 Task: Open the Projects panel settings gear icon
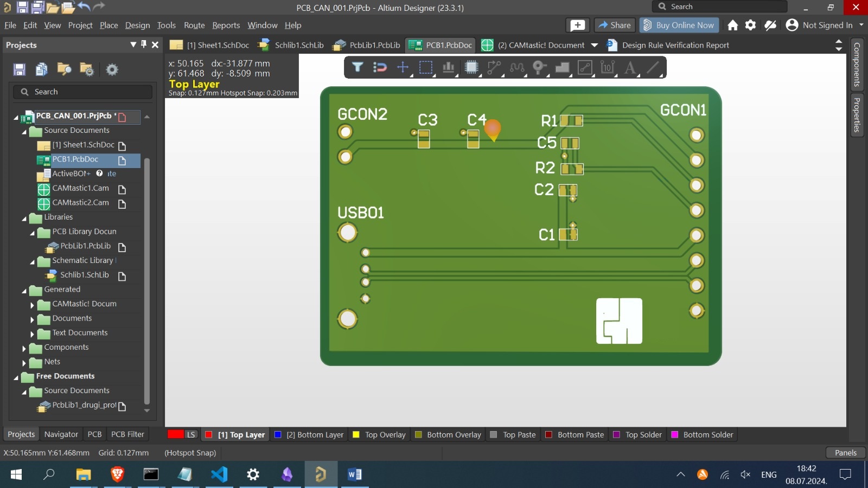(111, 69)
